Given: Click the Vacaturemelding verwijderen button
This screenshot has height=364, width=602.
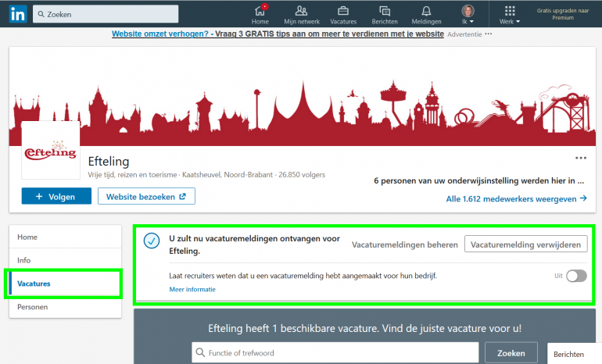Looking at the screenshot, I should tap(525, 244).
